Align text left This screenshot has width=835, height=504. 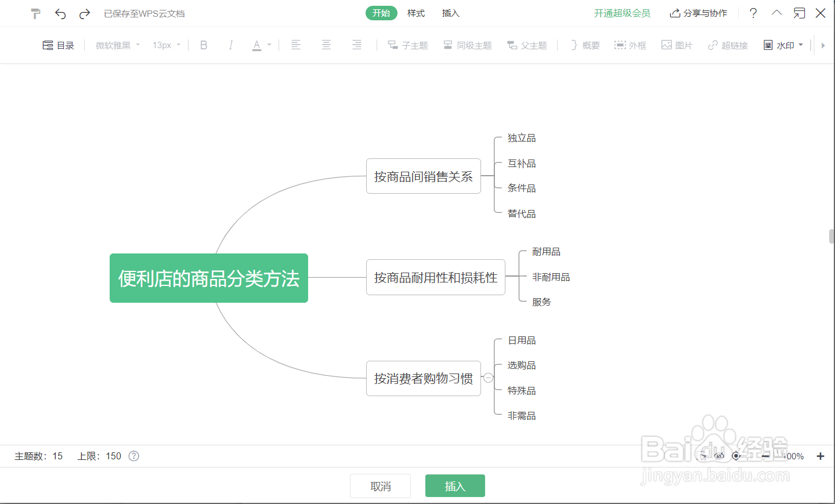point(296,45)
